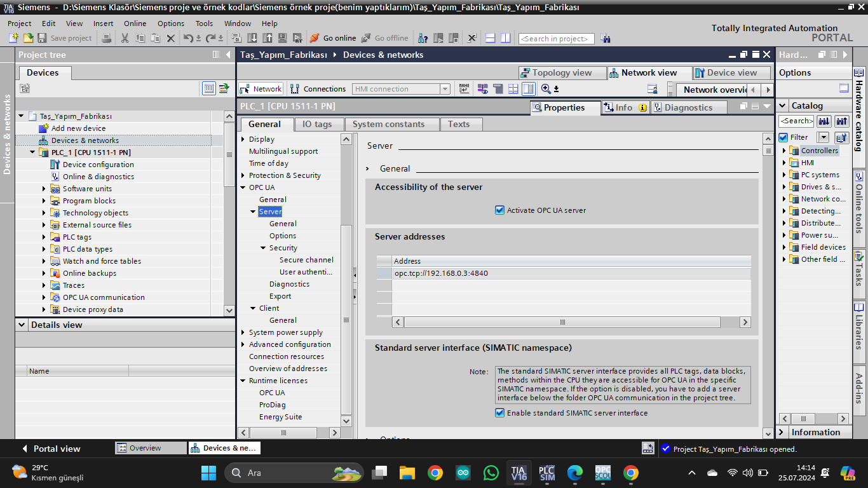Open the HMI connection dropdown

pyautogui.click(x=445, y=89)
